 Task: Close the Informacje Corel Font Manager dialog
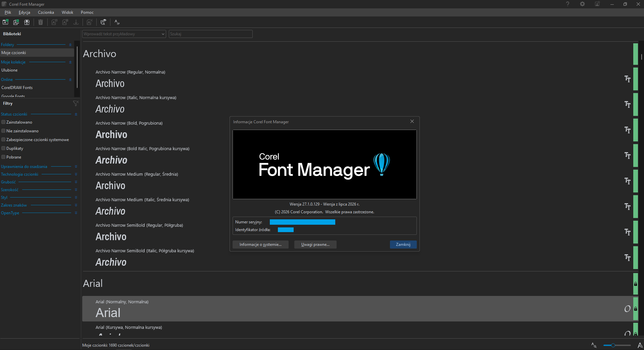(412, 122)
